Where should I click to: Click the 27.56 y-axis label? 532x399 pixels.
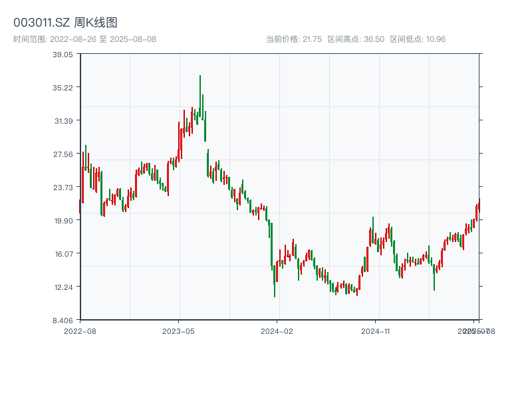pos(63,154)
